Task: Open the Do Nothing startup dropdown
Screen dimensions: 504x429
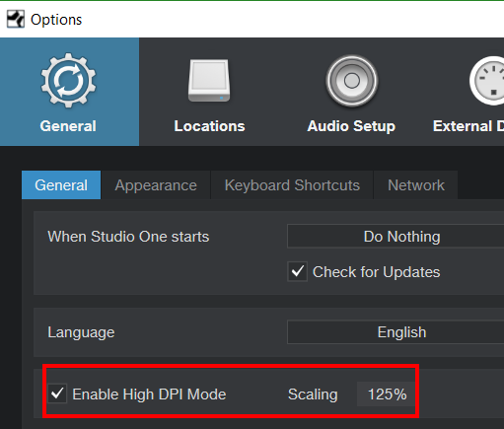Action: point(396,236)
